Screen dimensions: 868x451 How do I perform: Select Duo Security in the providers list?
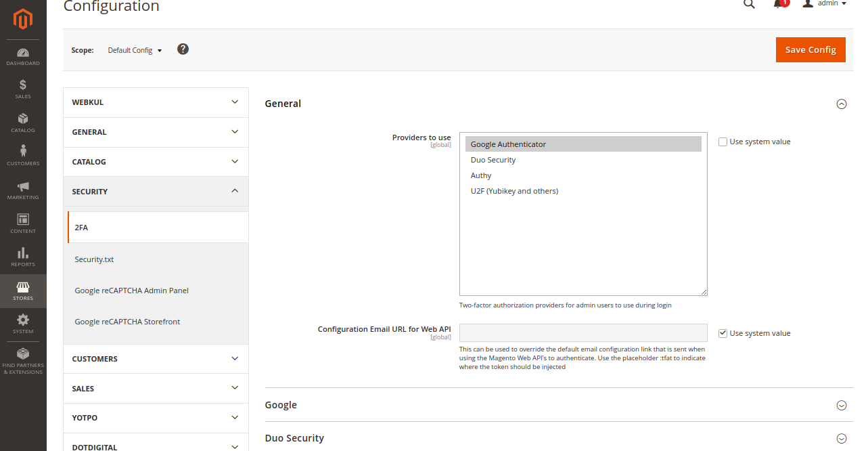493,159
